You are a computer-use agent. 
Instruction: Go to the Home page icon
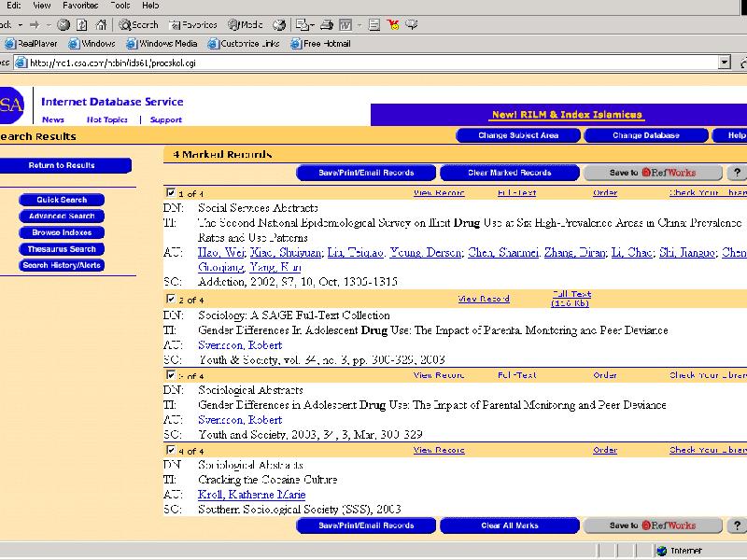tap(101, 25)
